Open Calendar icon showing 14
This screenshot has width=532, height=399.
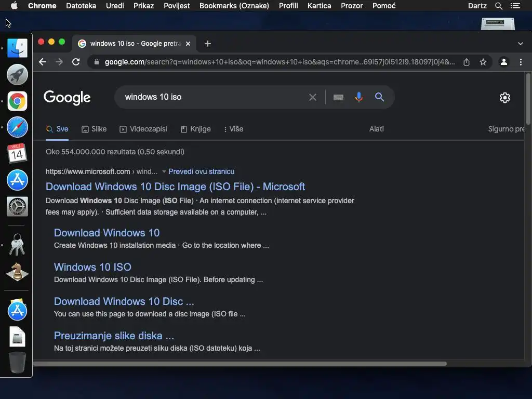(17, 153)
